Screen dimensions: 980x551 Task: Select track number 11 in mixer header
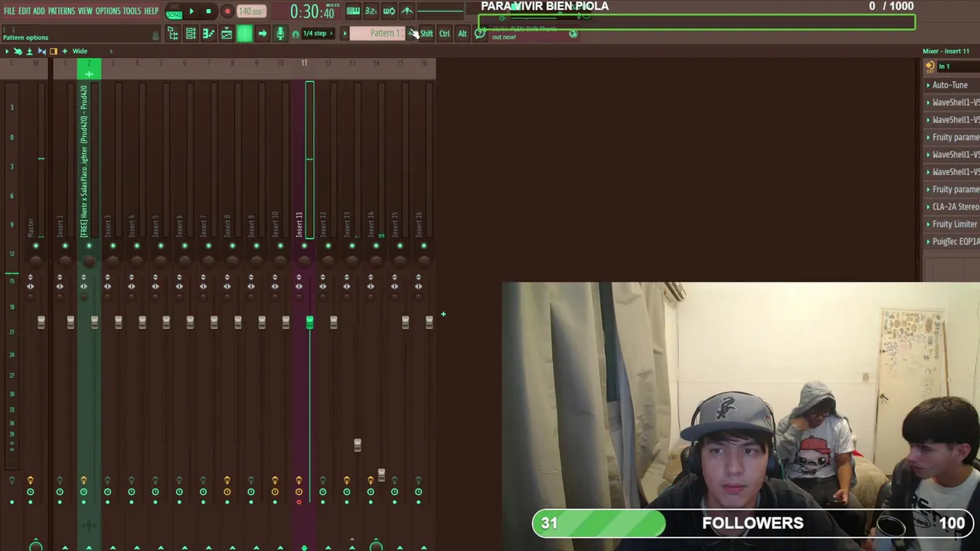(x=304, y=64)
